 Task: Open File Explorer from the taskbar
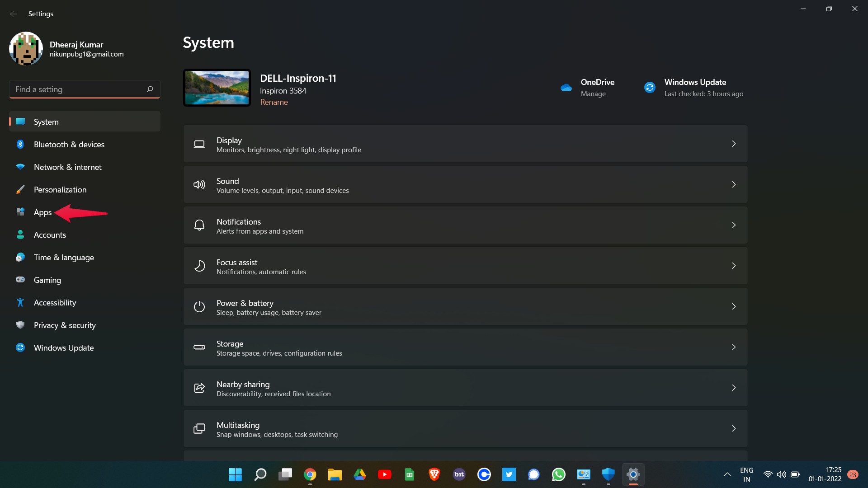pos(335,475)
